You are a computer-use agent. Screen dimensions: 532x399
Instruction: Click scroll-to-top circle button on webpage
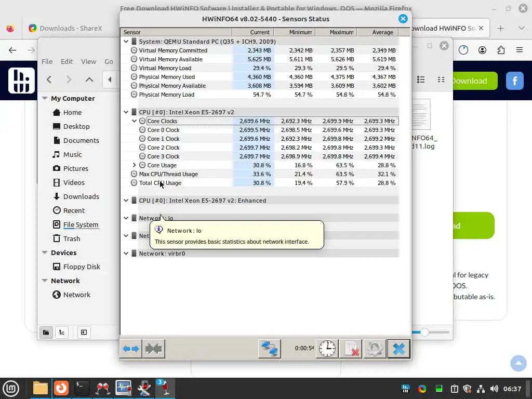pos(518,363)
